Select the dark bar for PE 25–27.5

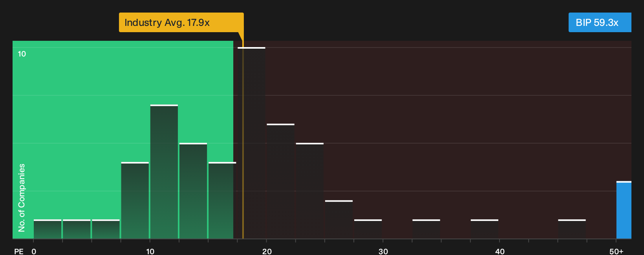(x=339, y=219)
